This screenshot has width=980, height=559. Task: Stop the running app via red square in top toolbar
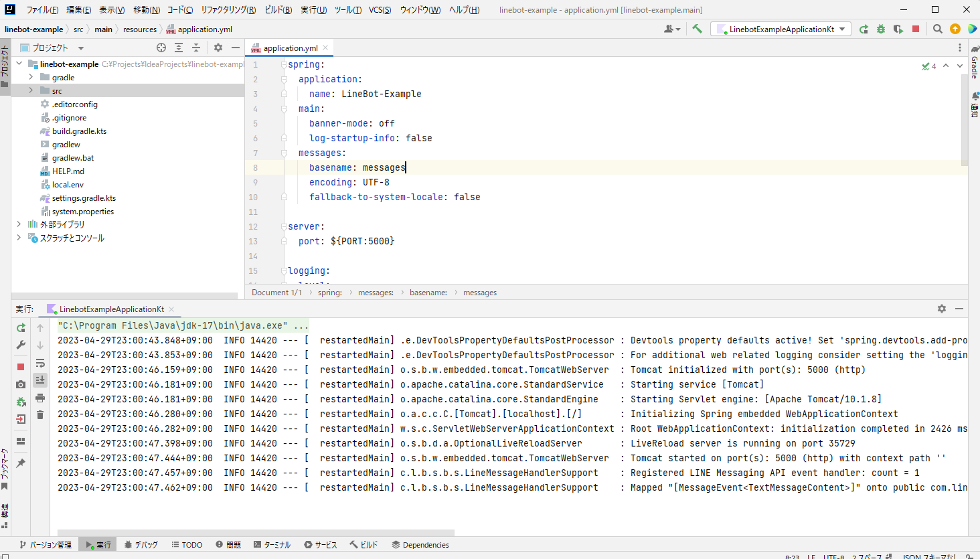[x=916, y=29]
